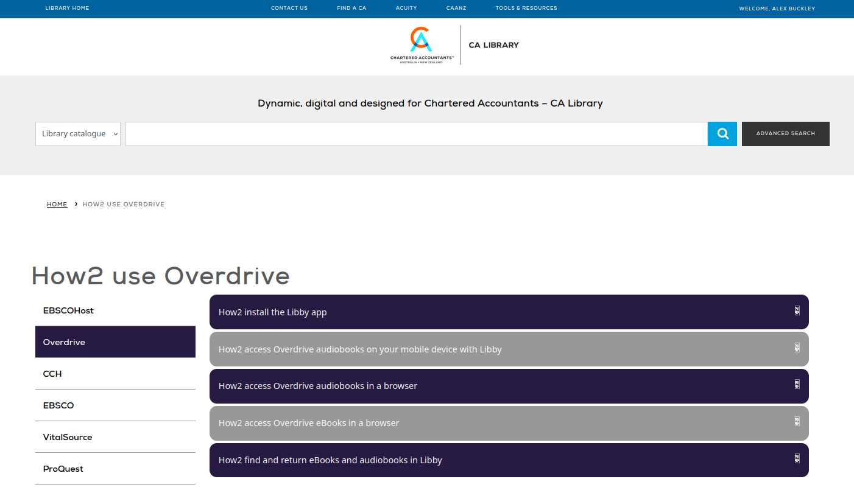Select EBSCO in the side menu

click(115, 405)
